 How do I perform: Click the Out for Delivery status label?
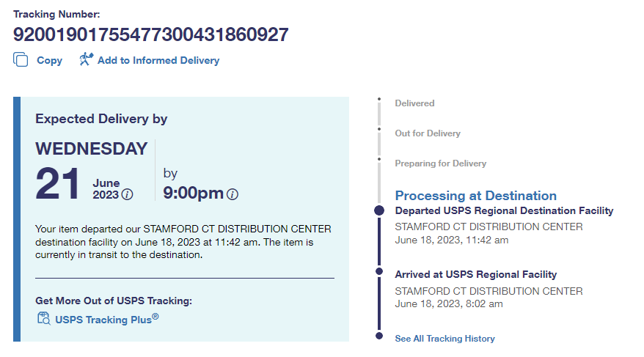(428, 133)
